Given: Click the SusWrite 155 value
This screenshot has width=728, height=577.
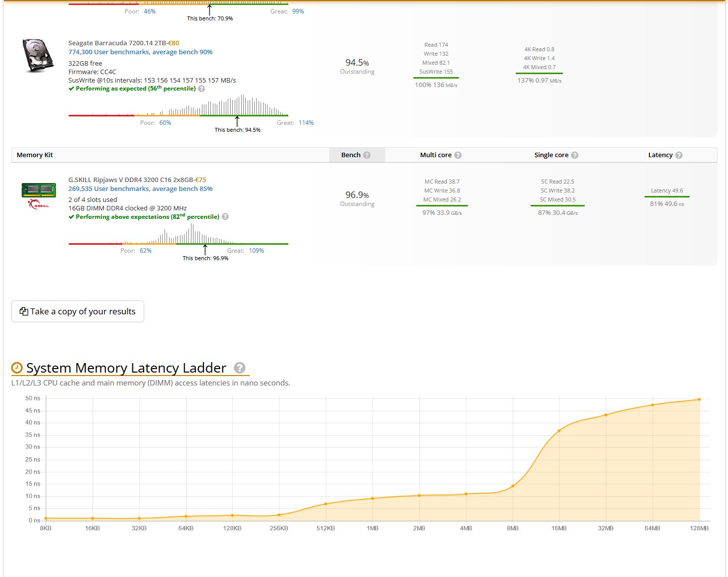Looking at the screenshot, I should click(x=436, y=72).
